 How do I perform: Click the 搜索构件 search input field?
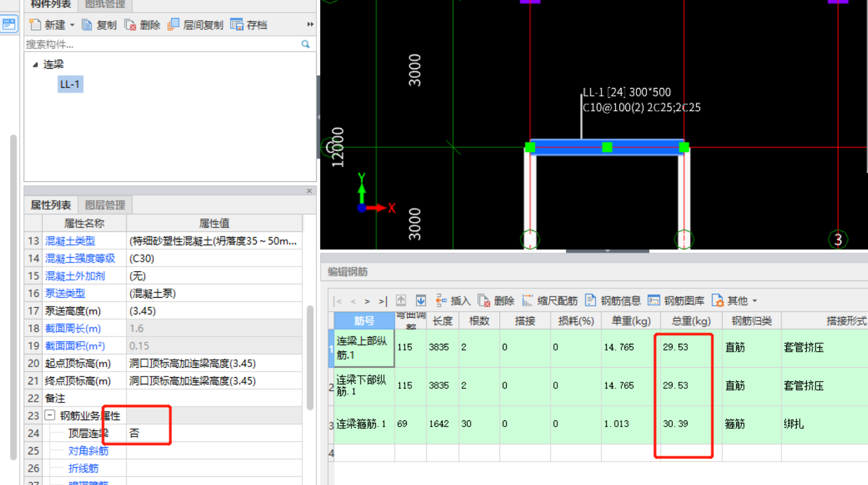pyautogui.click(x=160, y=44)
